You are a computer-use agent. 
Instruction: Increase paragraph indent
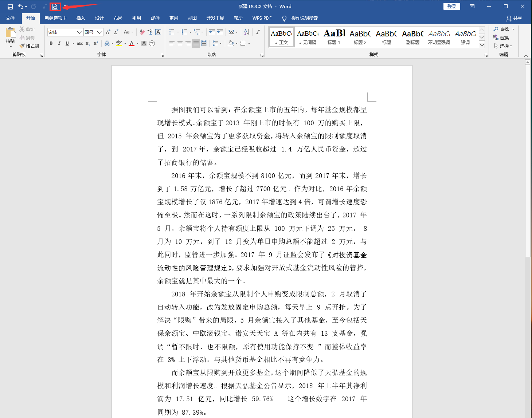tap(220, 32)
